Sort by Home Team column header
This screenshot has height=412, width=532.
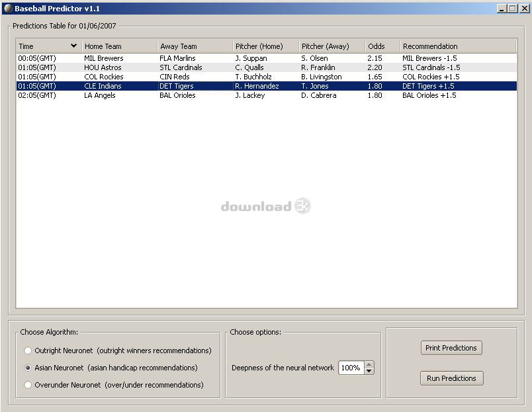tap(119, 46)
